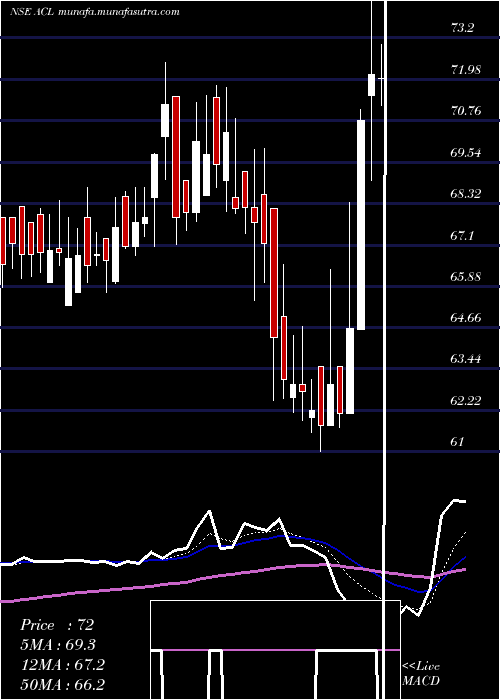Click the 5MA : 69.3 readout
This screenshot has height=700, width=500.
point(58,645)
